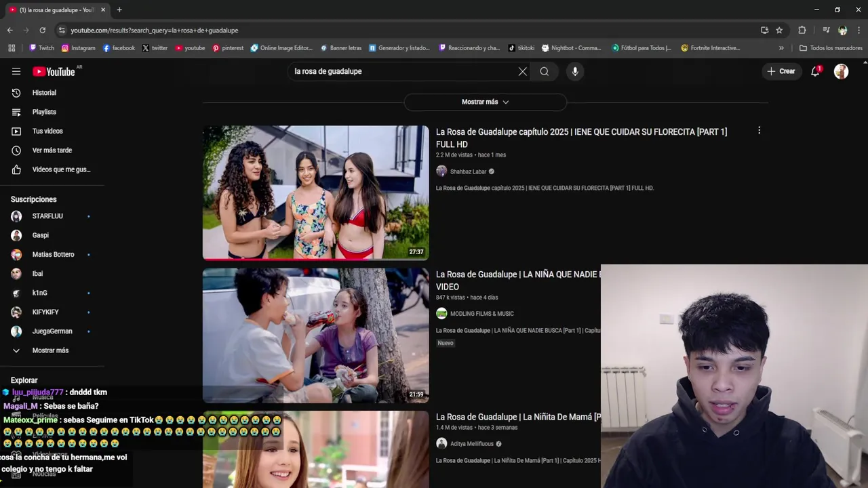Screen dimensions: 868x488
Task: Open La NIÑA QUE NADIE video title
Action: 518,281
